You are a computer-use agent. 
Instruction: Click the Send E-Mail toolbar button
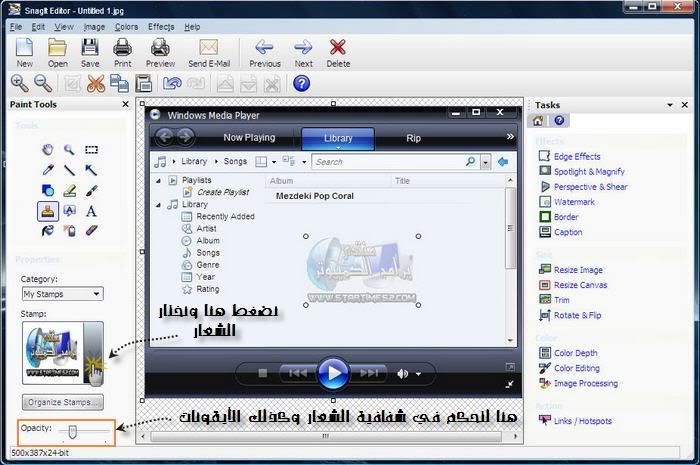click(x=210, y=52)
